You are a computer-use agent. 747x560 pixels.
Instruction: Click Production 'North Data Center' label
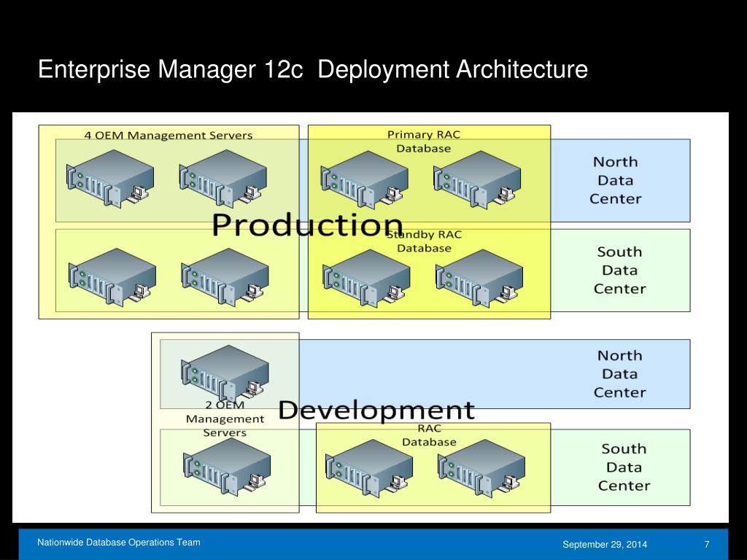pyautogui.click(x=616, y=181)
